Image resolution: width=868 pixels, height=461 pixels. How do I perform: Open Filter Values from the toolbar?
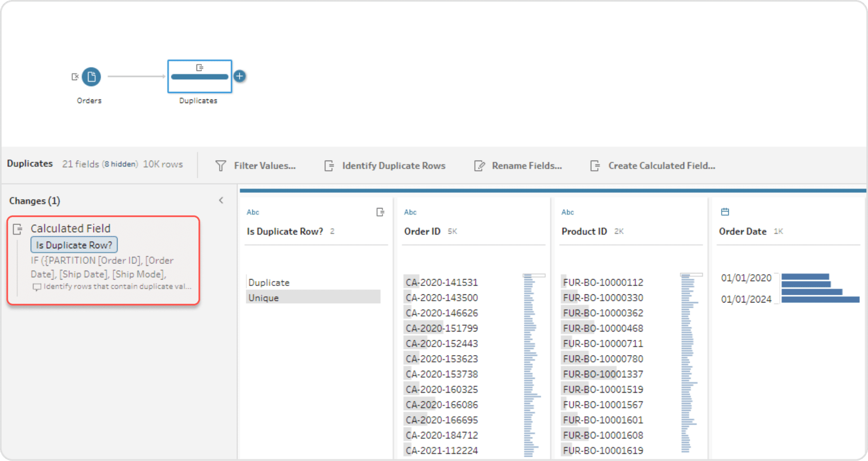click(x=255, y=166)
